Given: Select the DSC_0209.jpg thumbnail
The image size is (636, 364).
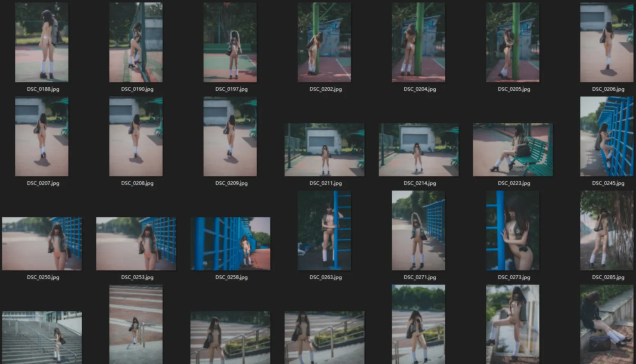Looking at the screenshot, I should (230, 137).
